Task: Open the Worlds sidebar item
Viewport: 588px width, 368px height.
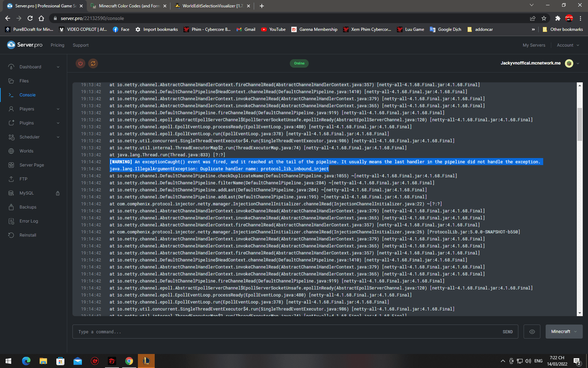Action: (34, 151)
